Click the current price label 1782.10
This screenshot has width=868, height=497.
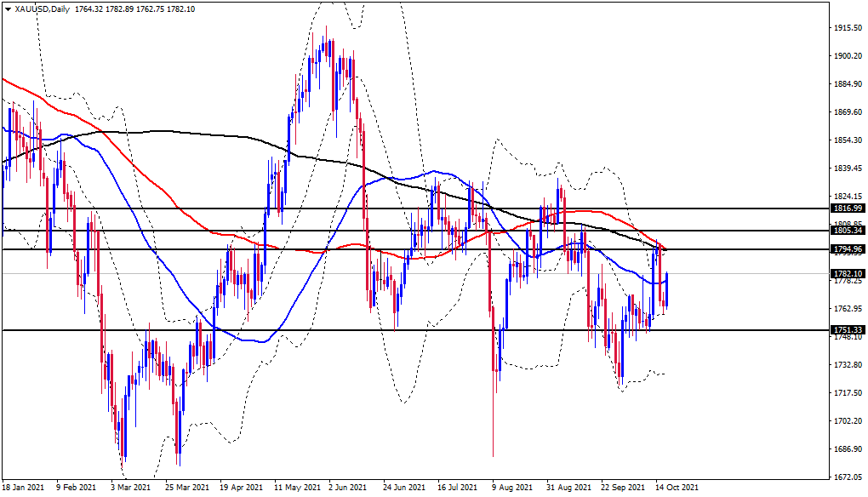(848, 273)
